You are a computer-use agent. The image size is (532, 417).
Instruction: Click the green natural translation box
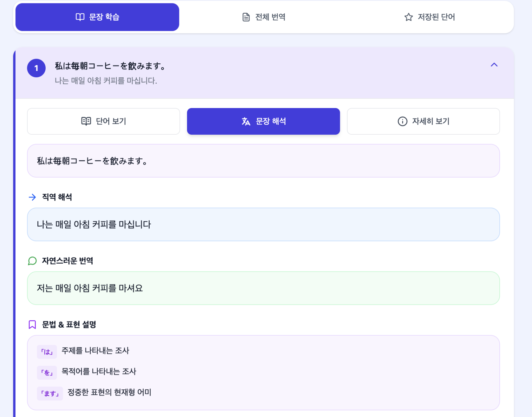point(263,288)
